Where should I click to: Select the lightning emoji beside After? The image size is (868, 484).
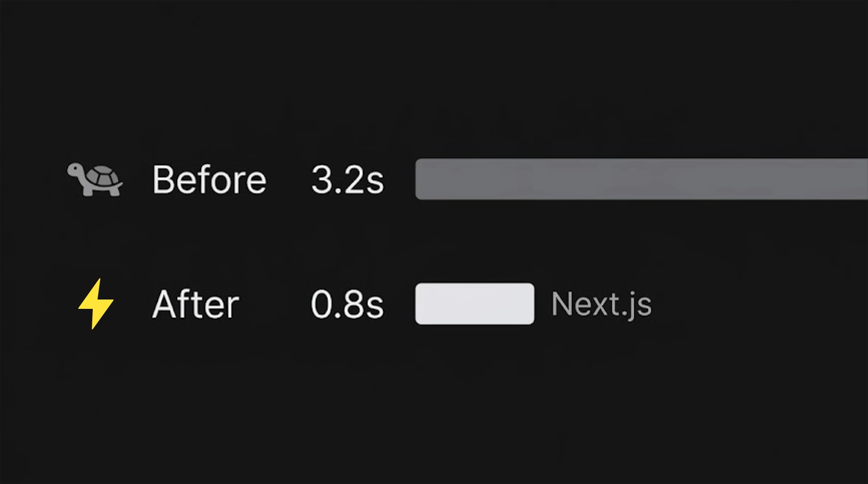coord(96,304)
